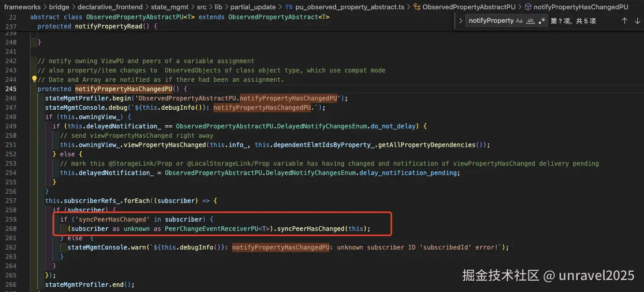Open notifyPropertyHasChangedPU method breadcrumb
The width and height of the screenshot is (644, 292).
coord(581,7)
